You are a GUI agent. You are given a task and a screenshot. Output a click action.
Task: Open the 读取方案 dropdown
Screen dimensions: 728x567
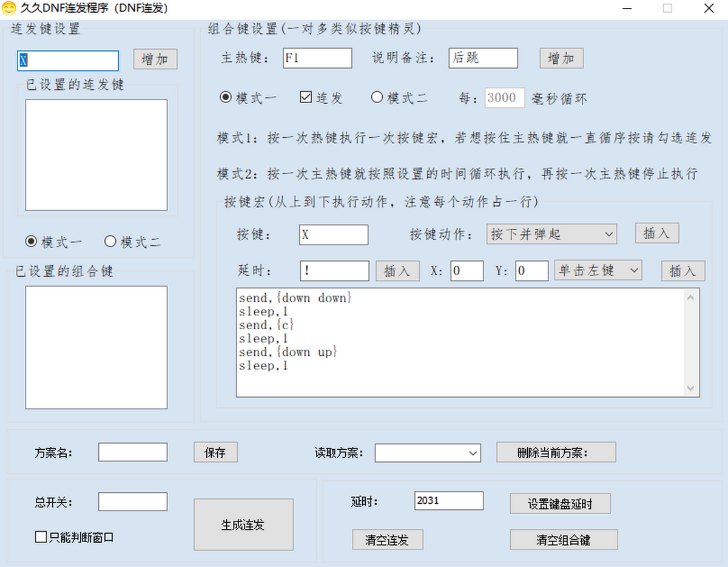point(428,453)
